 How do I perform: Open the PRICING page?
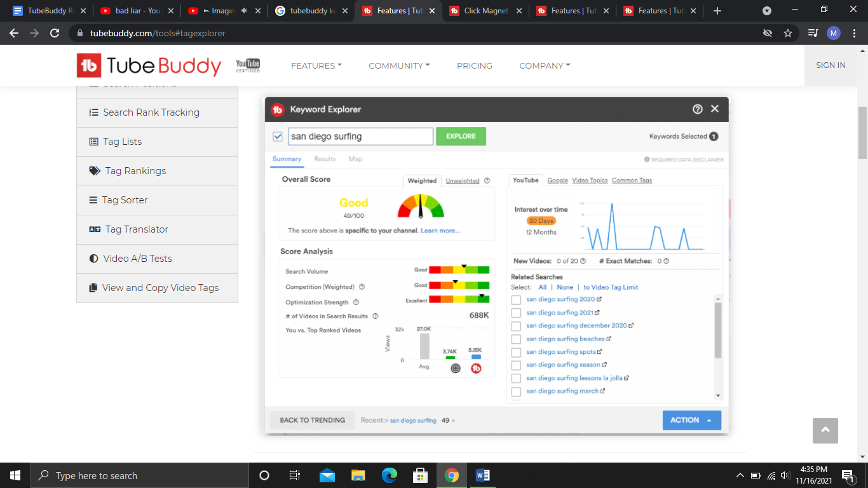pos(475,65)
